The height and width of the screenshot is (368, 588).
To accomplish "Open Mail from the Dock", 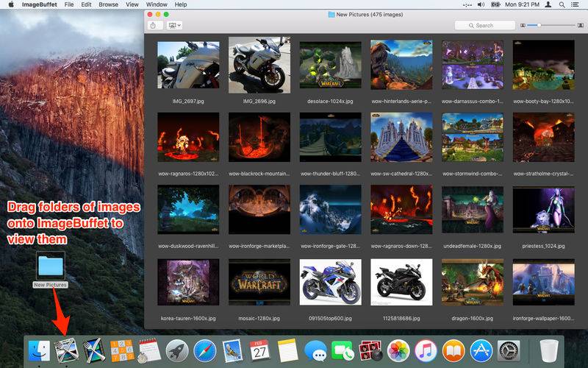I will [x=232, y=351].
